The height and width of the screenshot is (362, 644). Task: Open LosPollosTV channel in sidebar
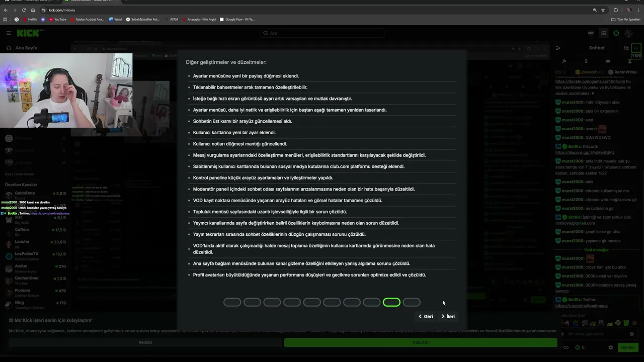click(35, 256)
